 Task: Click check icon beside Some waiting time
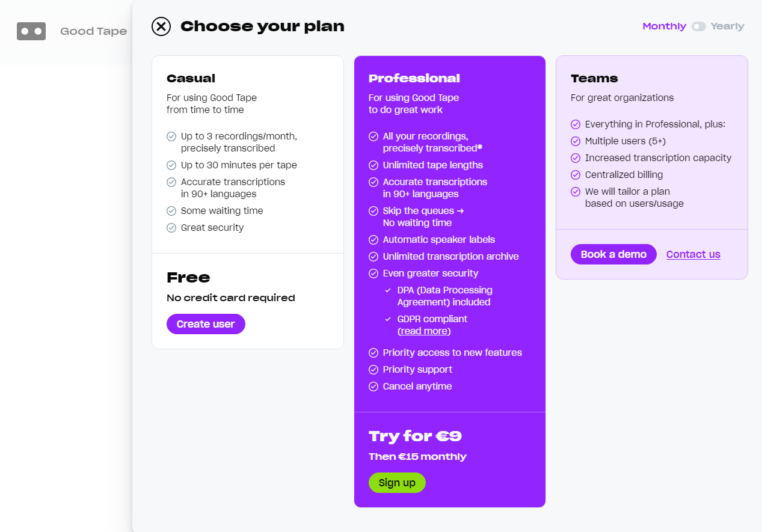[x=171, y=211]
